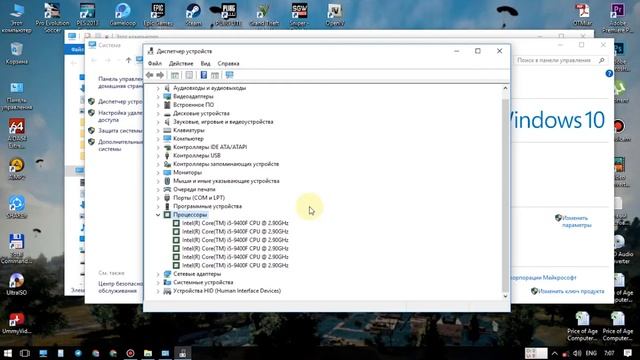Select the Очереди печати tree row

pos(194,189)
